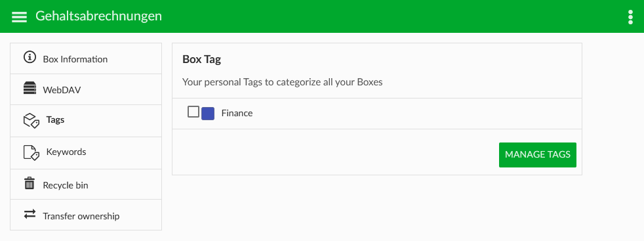The height and width of the screenshot is (241, 644).
Task: Click the Transfer ownership arrows icon
Action: coord(30,214)
